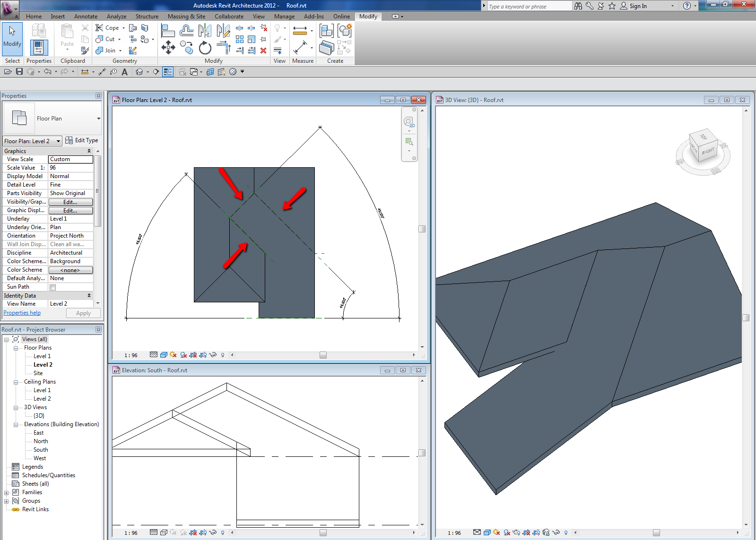Select the Copy tool in the ribbon

tap(187, 47)
